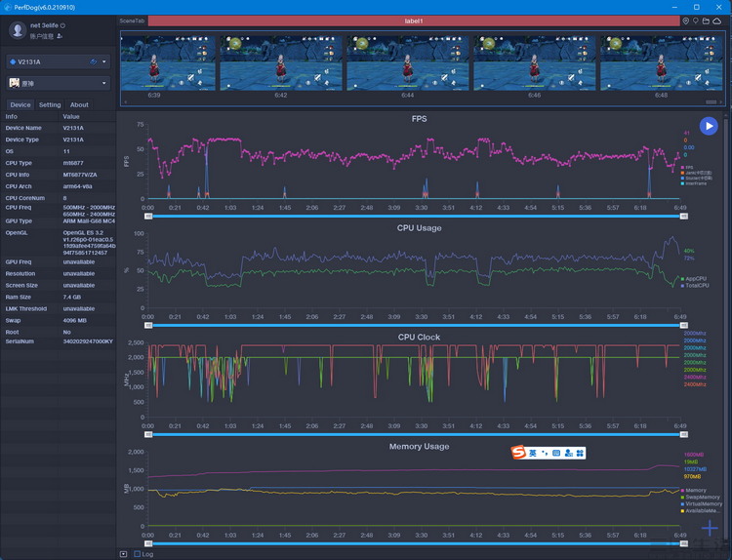Click the '7.4 GB' Ram Size value
Screen dimensions: 732x560
tap(72, 297)
